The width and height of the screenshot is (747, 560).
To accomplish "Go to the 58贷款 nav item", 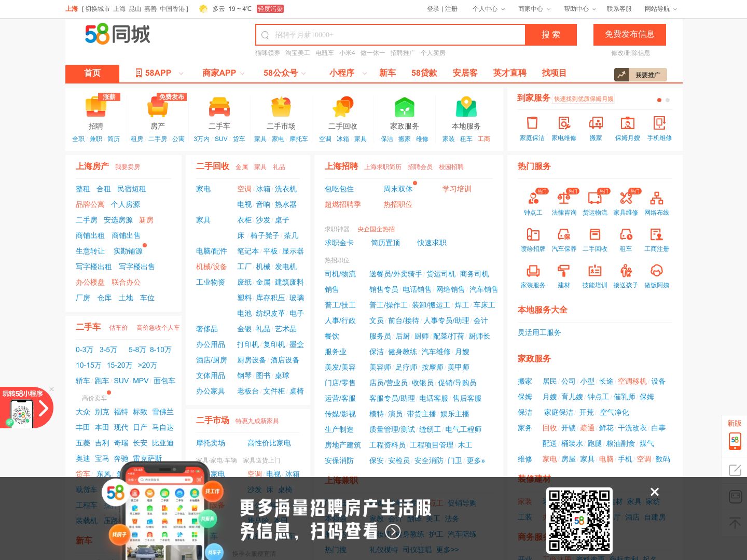I will [x=424, y=73].
